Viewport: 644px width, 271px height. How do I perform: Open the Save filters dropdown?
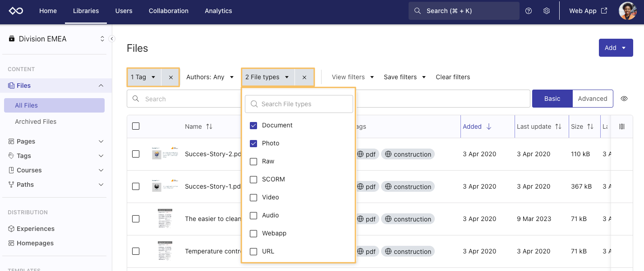405,77
